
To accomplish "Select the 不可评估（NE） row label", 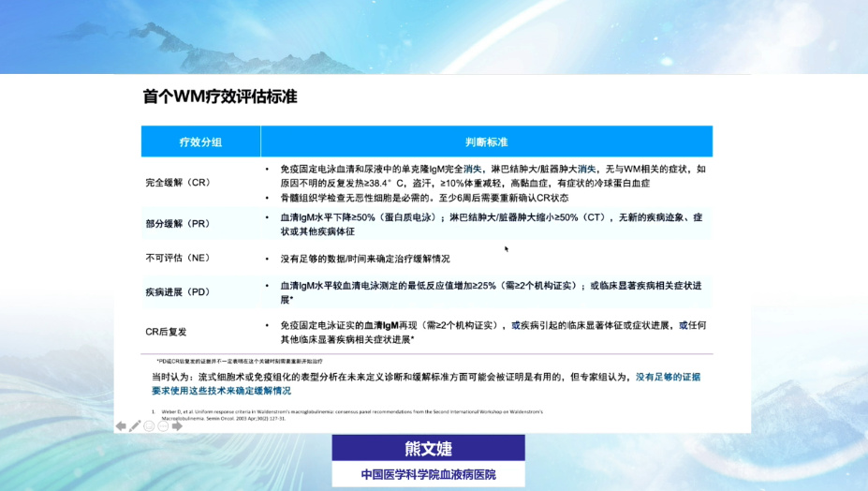I will pos(178,258).
